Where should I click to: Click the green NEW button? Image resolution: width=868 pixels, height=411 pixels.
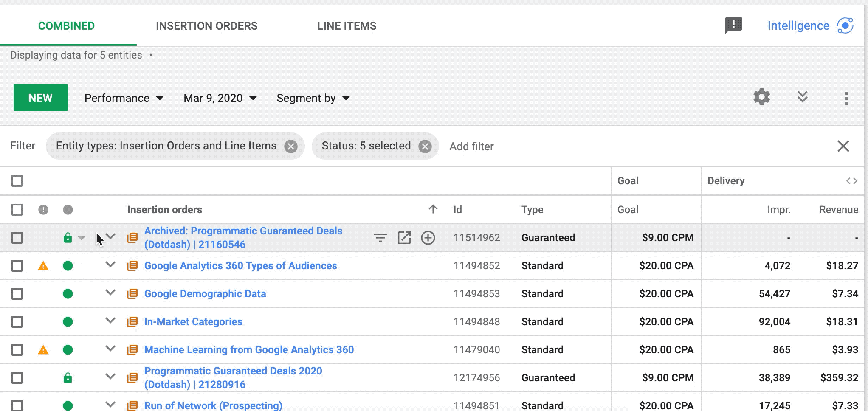click(x=41, y=98)
